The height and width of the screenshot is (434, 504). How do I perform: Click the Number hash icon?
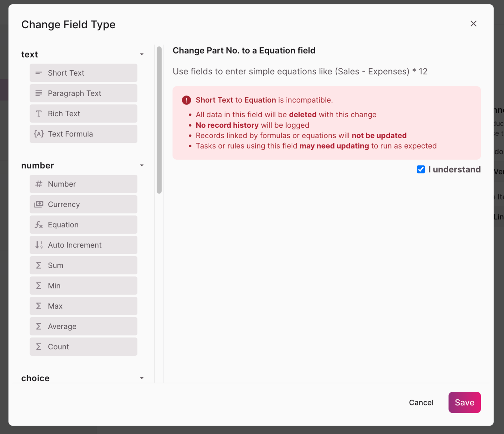point(39,184)
